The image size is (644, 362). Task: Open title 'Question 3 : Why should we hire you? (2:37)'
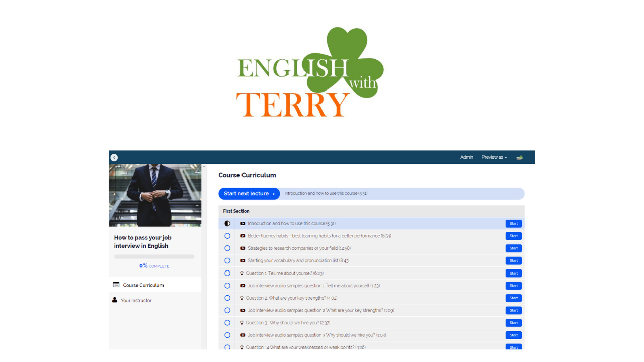(x=288, y=323)
